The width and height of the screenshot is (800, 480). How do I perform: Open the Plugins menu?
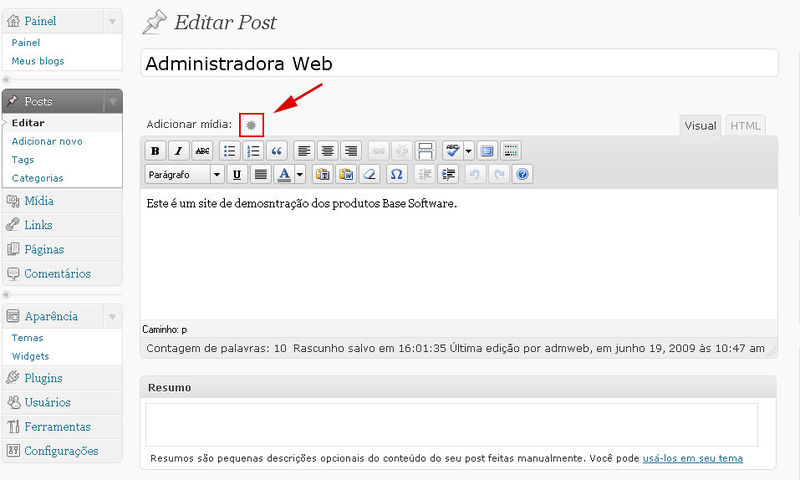[x=43, y=378]
